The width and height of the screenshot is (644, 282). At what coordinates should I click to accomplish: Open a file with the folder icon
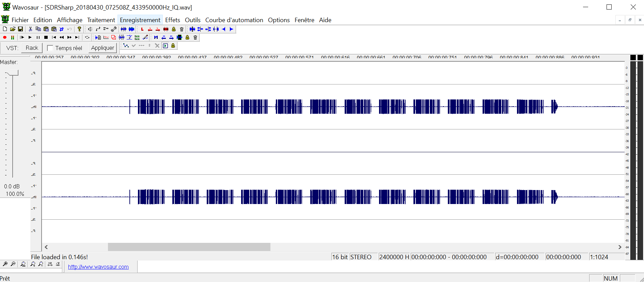13,29
